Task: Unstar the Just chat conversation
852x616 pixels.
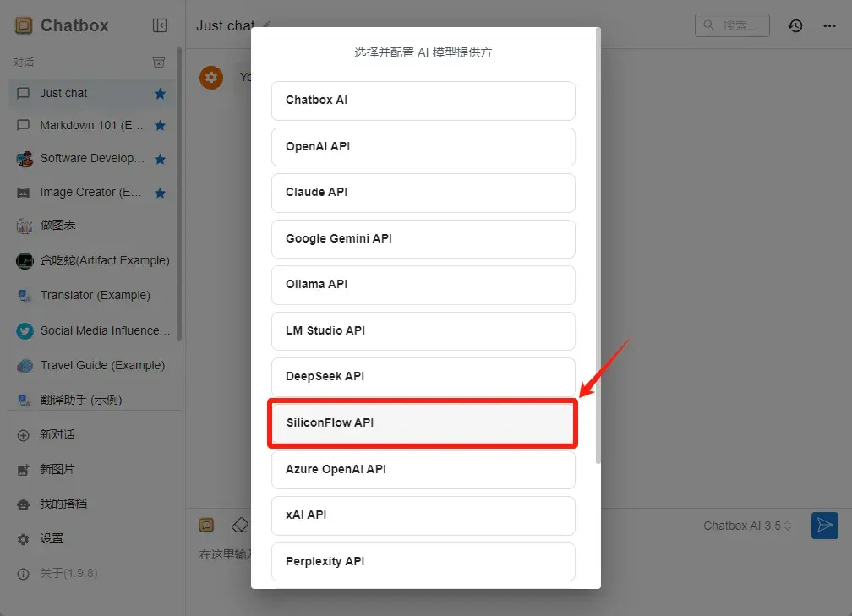Action: pyautogui.click(x=160, y=94)
